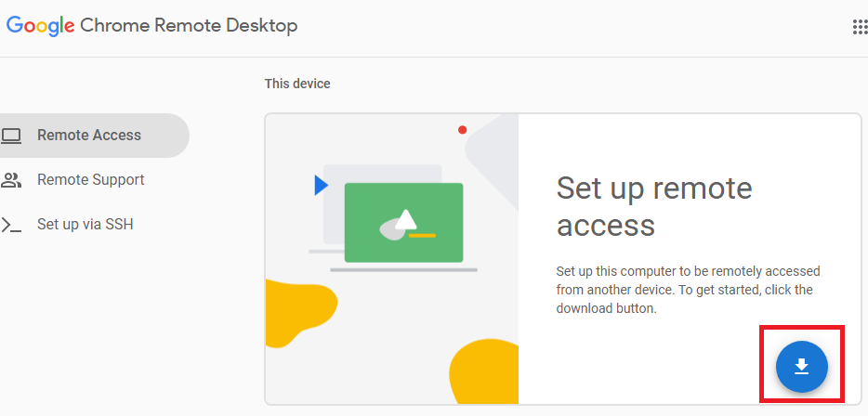Click the 'This device' heading

point(297,84)
